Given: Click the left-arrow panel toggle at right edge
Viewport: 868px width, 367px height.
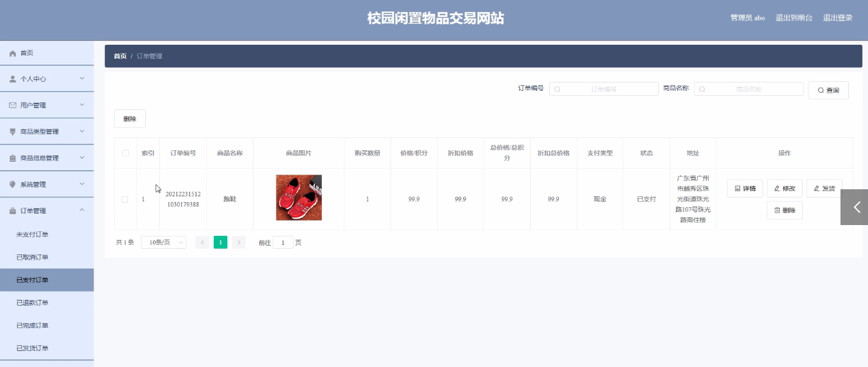Looking at the screenshot, I should pos(855,207).
